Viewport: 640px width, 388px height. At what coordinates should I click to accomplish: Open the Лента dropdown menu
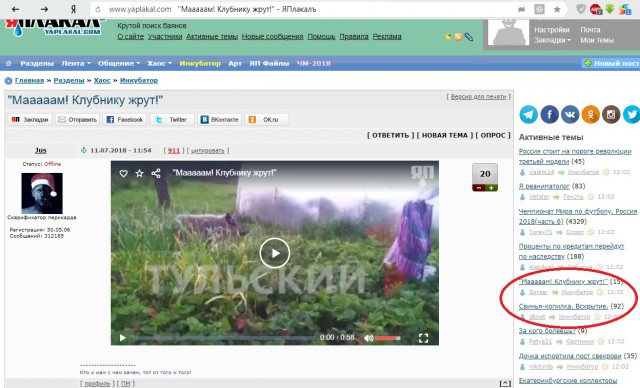pyautogui.click(x=76, y=63)
